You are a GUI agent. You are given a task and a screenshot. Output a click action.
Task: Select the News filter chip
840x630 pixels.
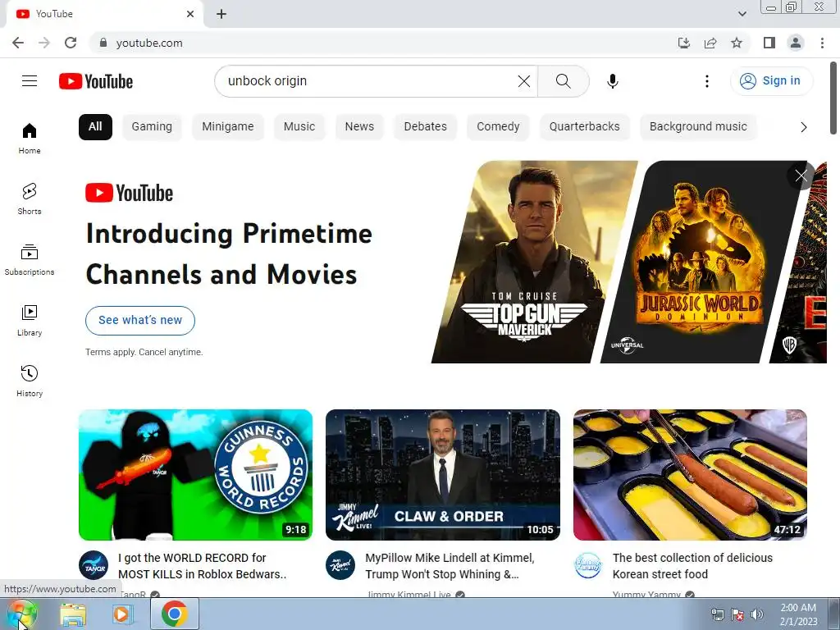click(359, 127)
